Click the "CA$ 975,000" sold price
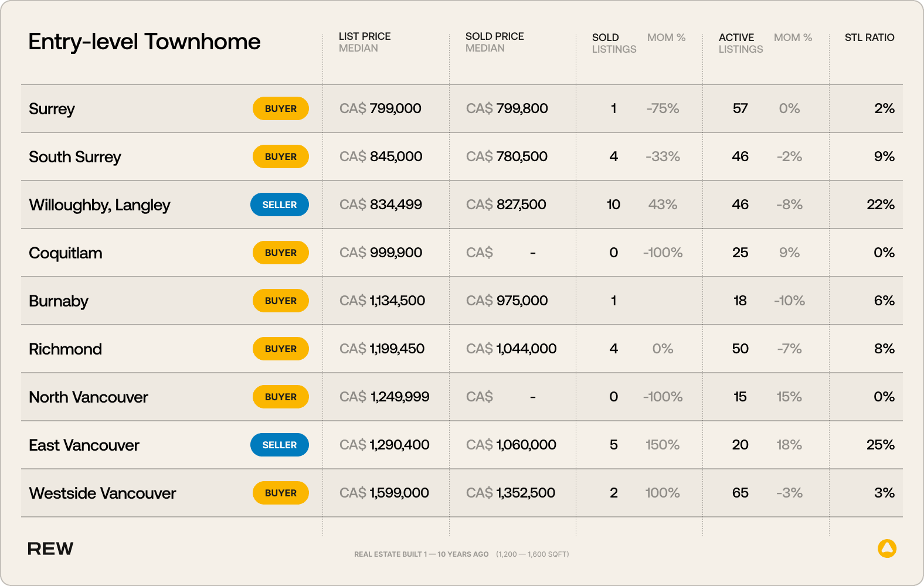The image size is (924, 586). 507,301
